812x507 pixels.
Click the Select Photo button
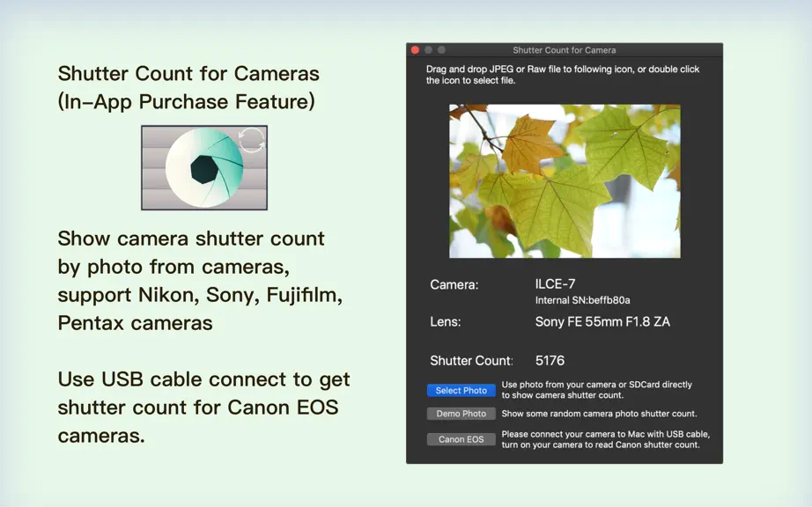[461, 391]
